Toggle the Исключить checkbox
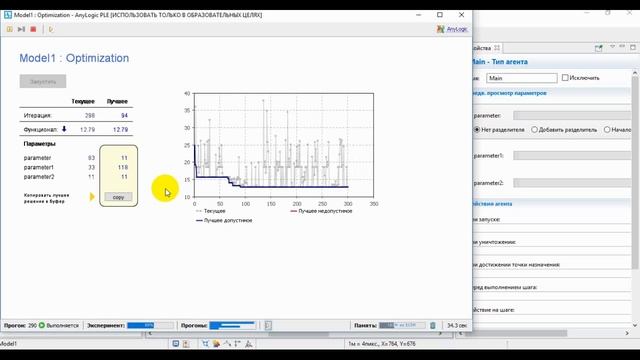Screen dimensions: 640x360 coord(565,78)
